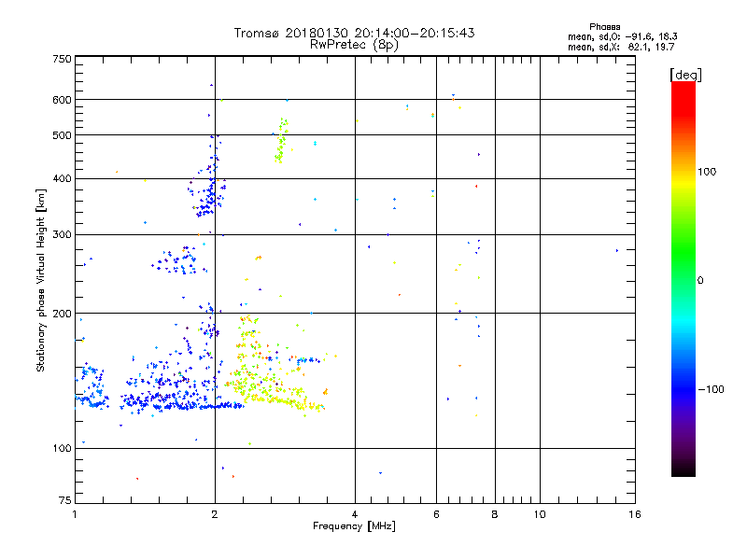The height and width of the screenshot is (560, 747).
Task: Click x-axis tick label '8'
Action: [x=495, y=514]
